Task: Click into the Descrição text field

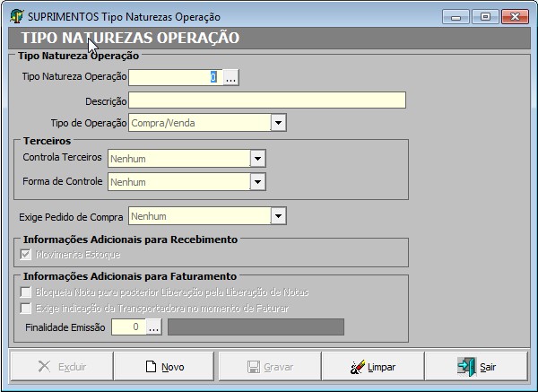Action: coord(267,100)
